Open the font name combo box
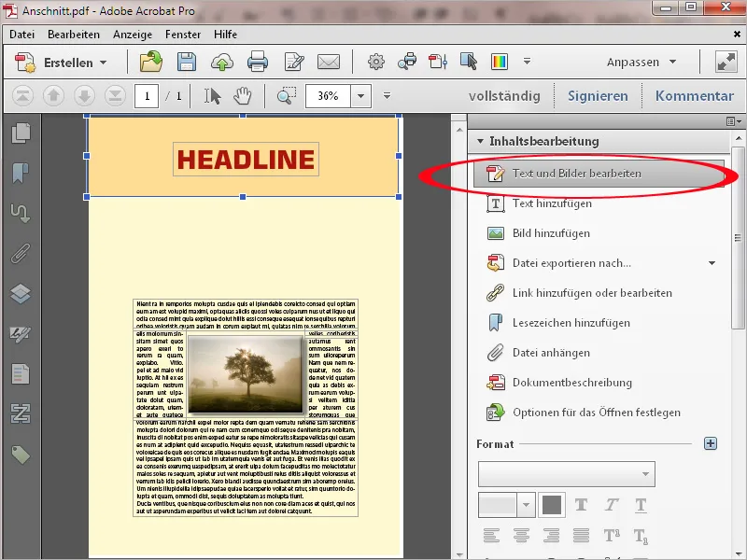Viewport: 747px width, 560px height. tap(567, 474)
